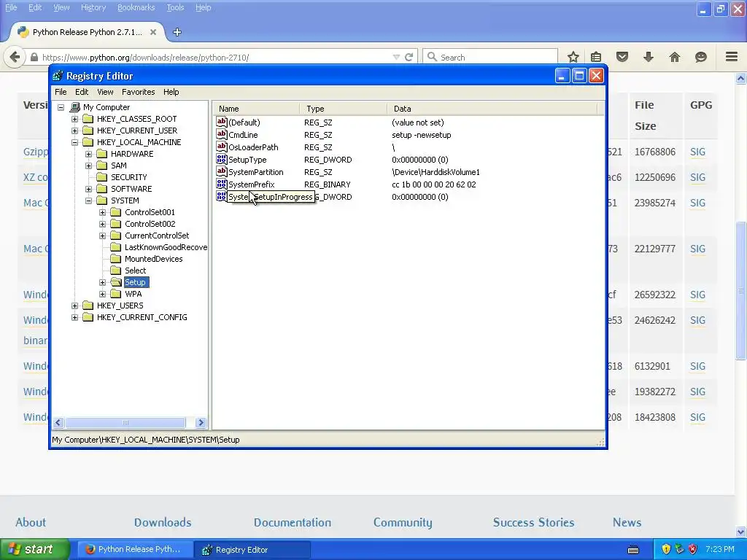747x560 pixels.
Task: Open Registry Editor Edit menu
Action: (82, 92)
